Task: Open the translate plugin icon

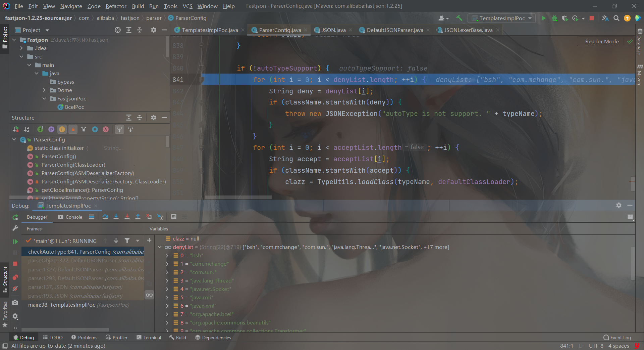Action: [x=605, y=18]
